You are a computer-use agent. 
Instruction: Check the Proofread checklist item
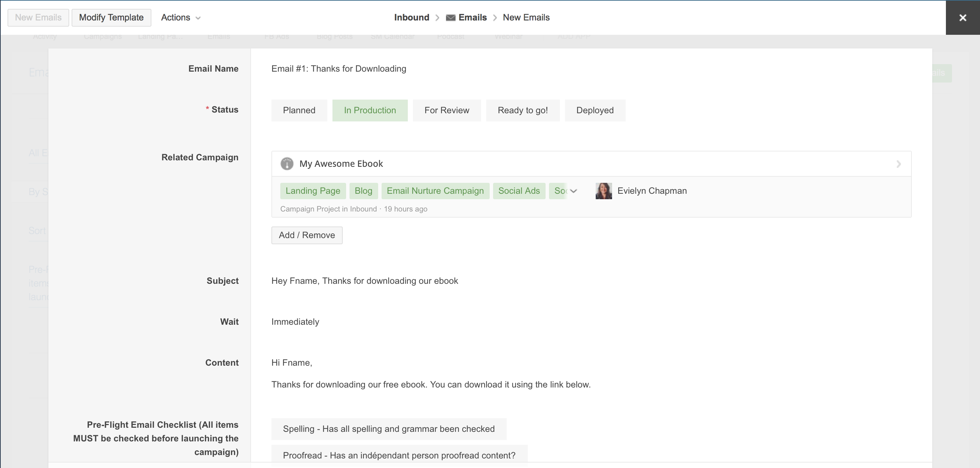(x=399, y=455)
